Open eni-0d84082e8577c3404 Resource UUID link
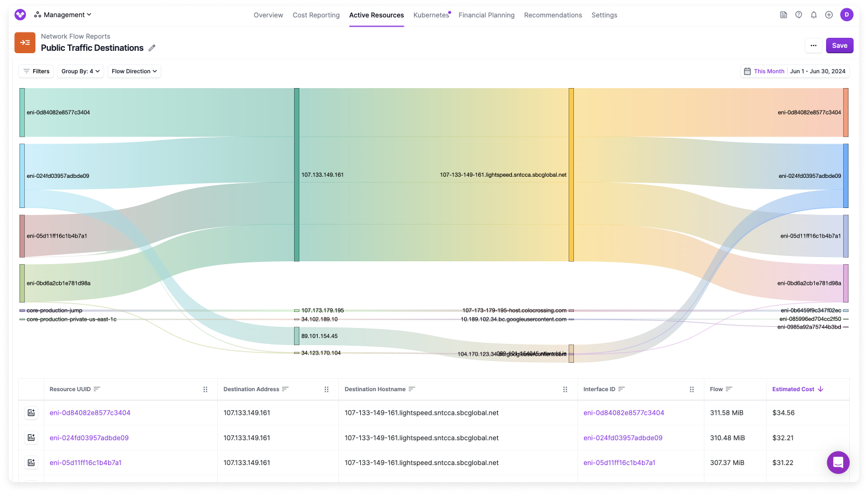868x494 pixels. point(90,413)
